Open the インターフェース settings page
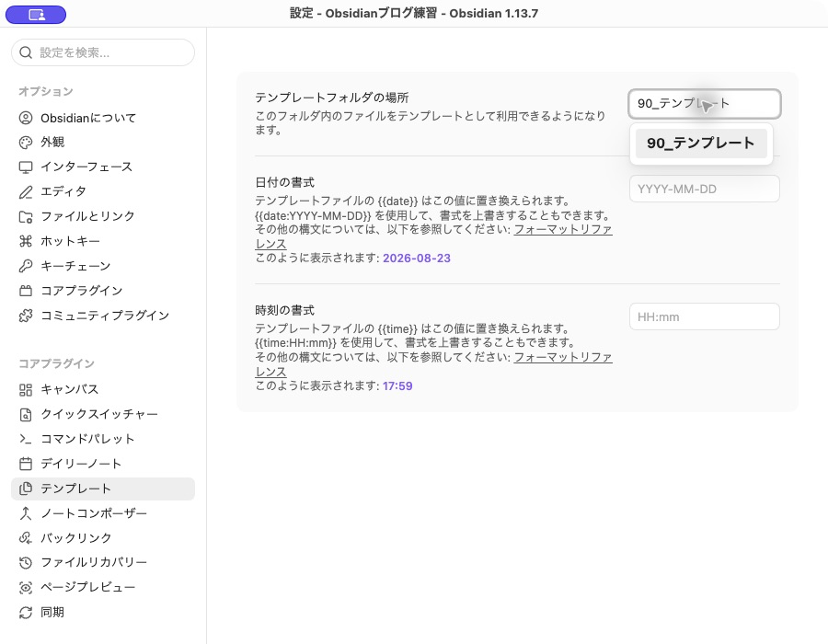Image resolution: width=828 pixels, height=644 pixels. point(103,167)
